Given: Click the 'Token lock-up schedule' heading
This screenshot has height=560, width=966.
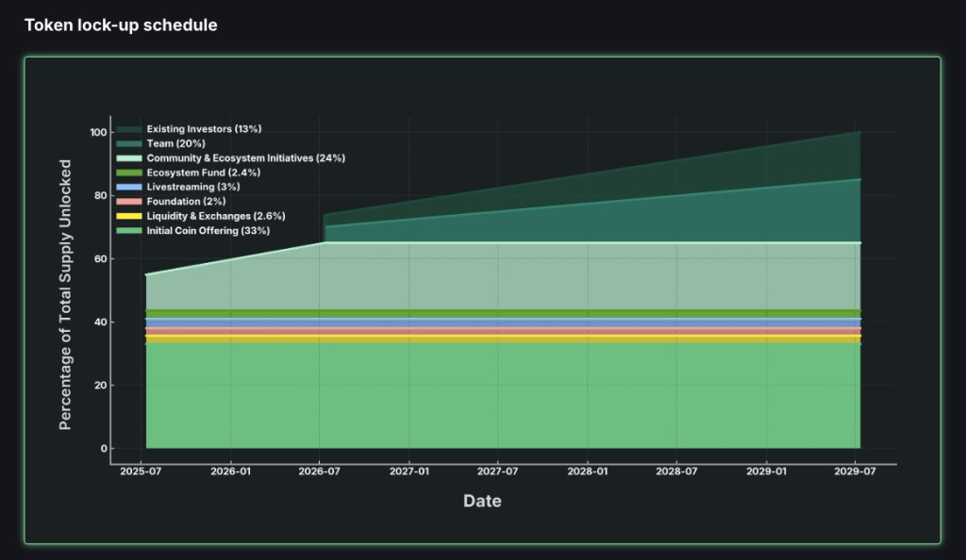Looking at the screenshot, I should [121, 25].
